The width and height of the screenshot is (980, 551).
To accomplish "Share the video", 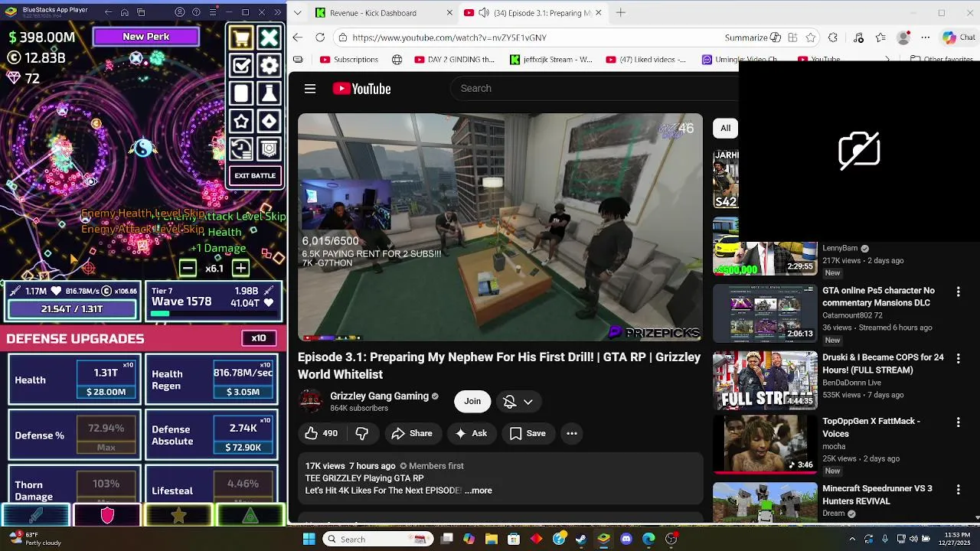I will 412,433.
